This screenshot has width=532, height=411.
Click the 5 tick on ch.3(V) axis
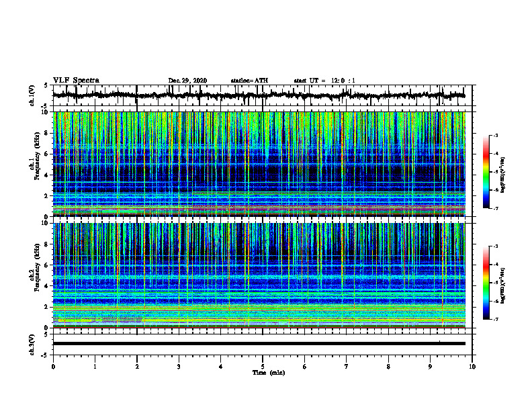[x=46, y=334]
